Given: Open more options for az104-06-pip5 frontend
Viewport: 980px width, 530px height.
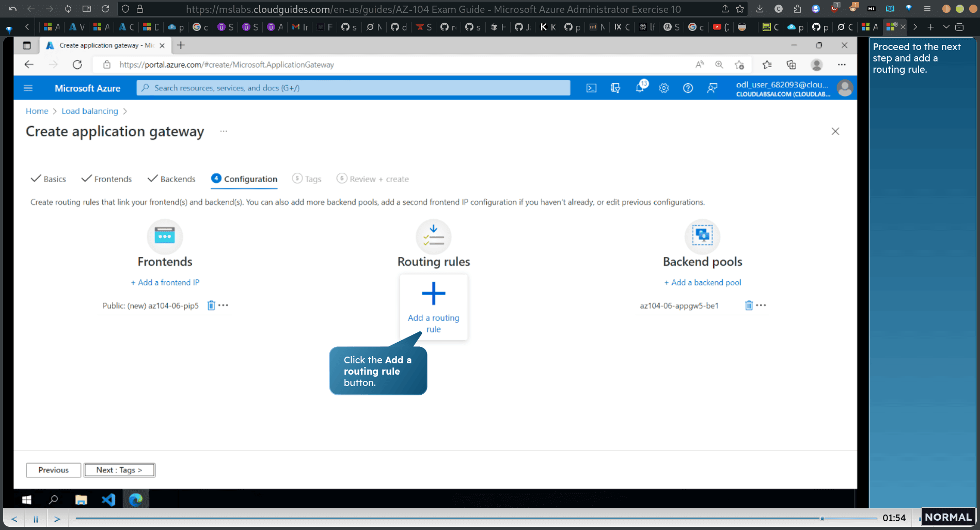Looking at the screenshot, I should [x=223, y=306].
